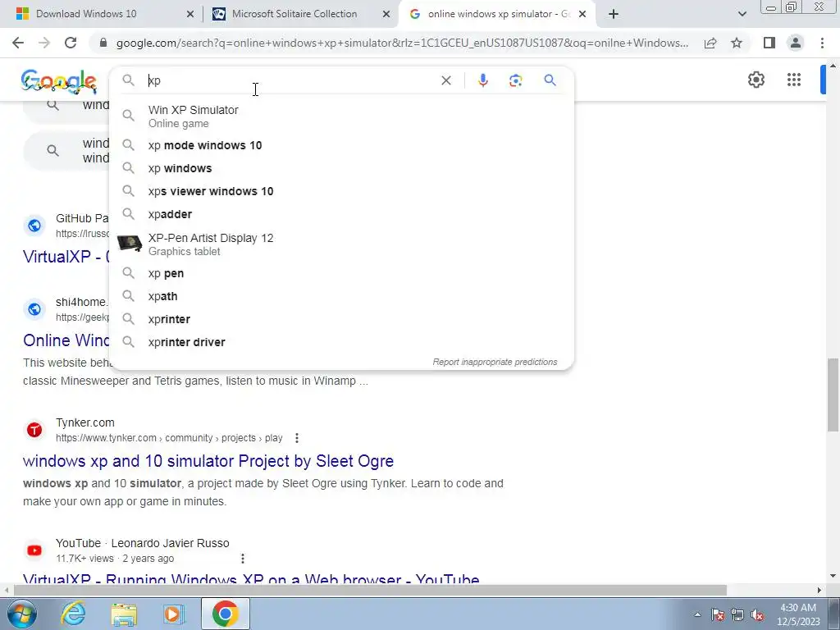This screenshot has width=840, height=630.
Task: Choose xp mode windows 10 suggestion
Action: (x=342, y=145)
